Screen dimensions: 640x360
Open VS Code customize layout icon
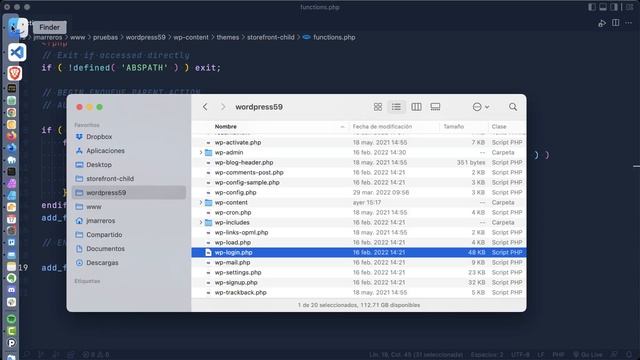coord(629,7)
